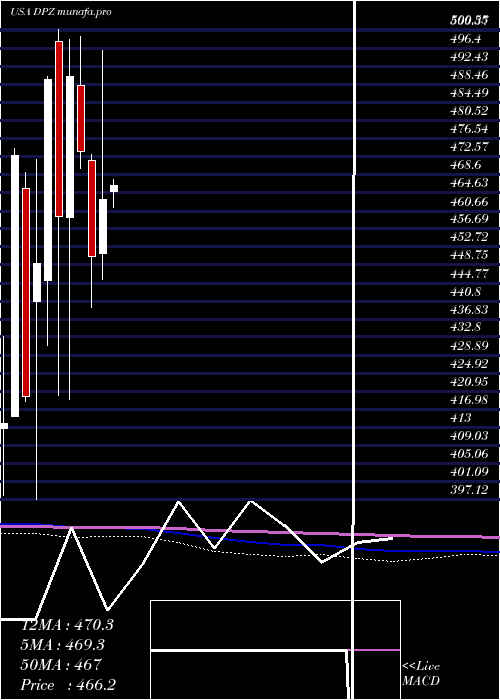The width and height of the screenshot is (500, 700).
Task: Click the 401.09 price axis label
Action: tap(469, 472)
